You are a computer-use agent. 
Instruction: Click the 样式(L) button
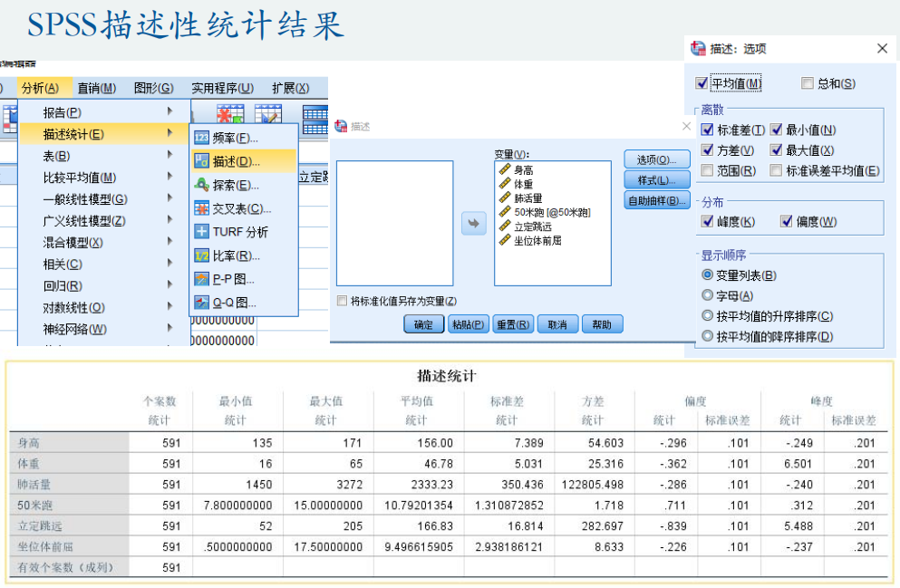(656, 180)
